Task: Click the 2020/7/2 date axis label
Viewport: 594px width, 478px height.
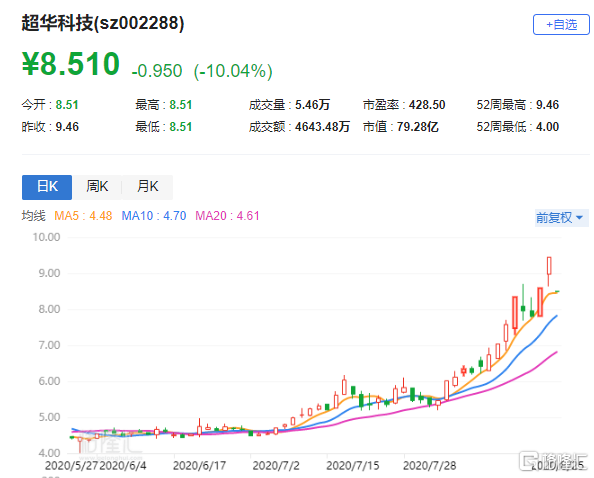Action: [276, 466]
